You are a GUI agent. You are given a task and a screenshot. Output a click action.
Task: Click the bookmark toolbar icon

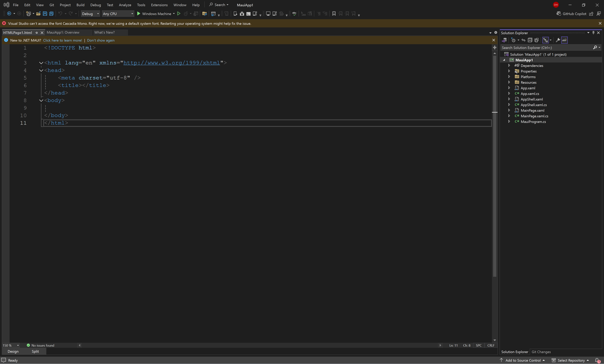[x=334, y=14]
